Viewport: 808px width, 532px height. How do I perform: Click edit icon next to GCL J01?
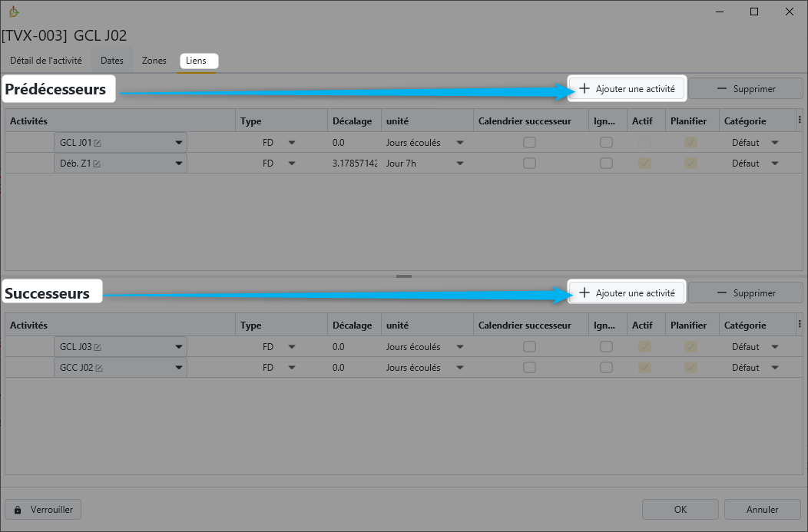point(98,143)
